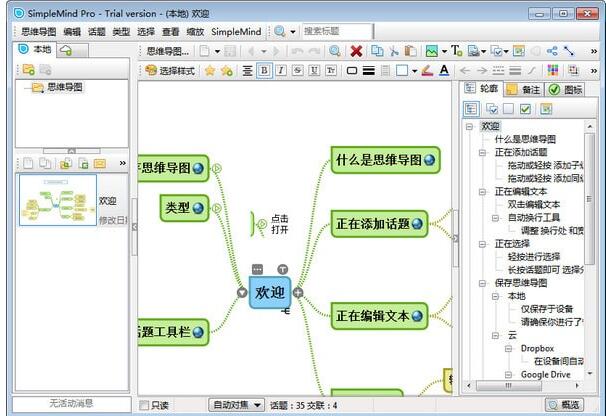The height and width of the screenshot is (416, 606).
Task: Toggle the Tr small caps format button
Action: pyautogui.click(x=331, y=70)
